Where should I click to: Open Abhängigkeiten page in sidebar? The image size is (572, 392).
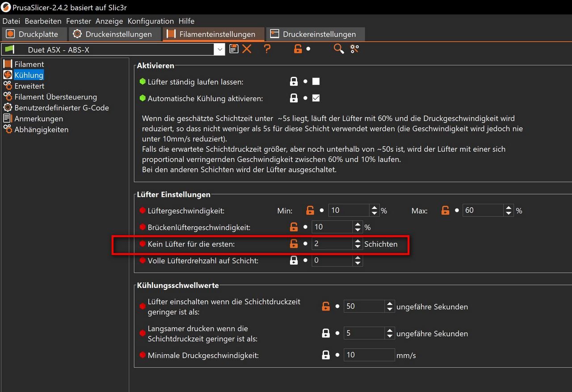point(41,129)
